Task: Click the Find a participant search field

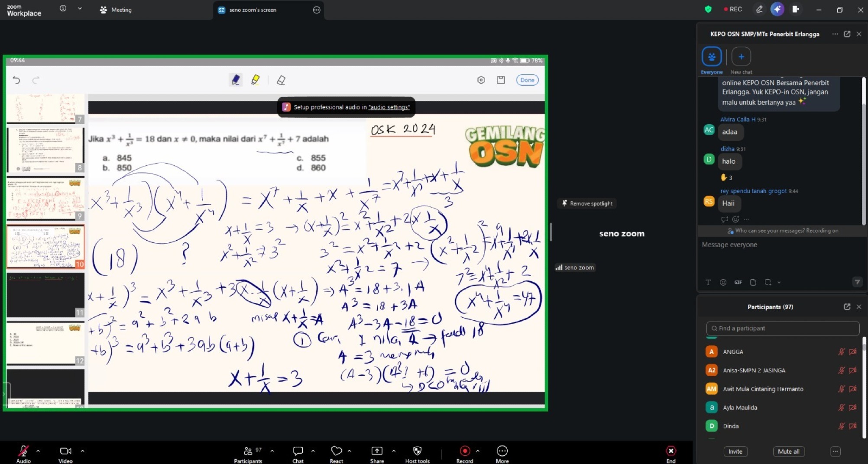Action: click(x=783, y=328)
